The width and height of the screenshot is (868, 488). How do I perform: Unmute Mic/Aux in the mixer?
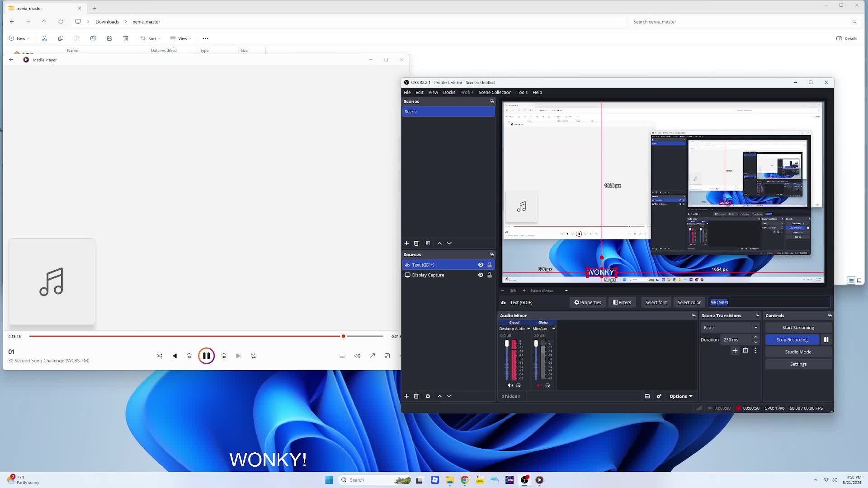point(539,385)
